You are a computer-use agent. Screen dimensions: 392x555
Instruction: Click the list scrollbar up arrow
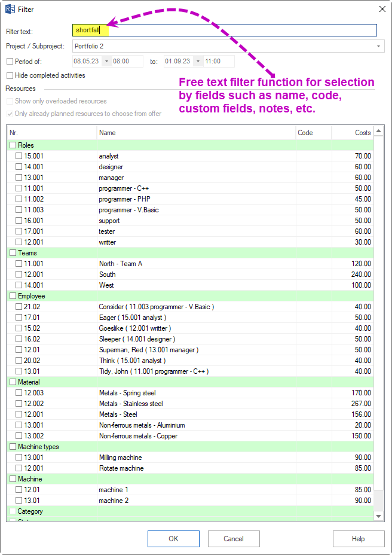379,131
